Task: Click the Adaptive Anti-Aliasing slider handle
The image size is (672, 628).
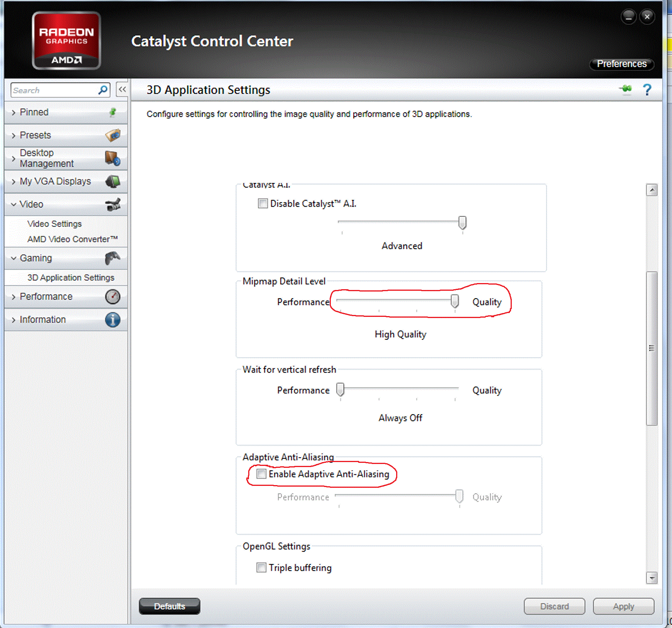Action: [x=460, y=496]
